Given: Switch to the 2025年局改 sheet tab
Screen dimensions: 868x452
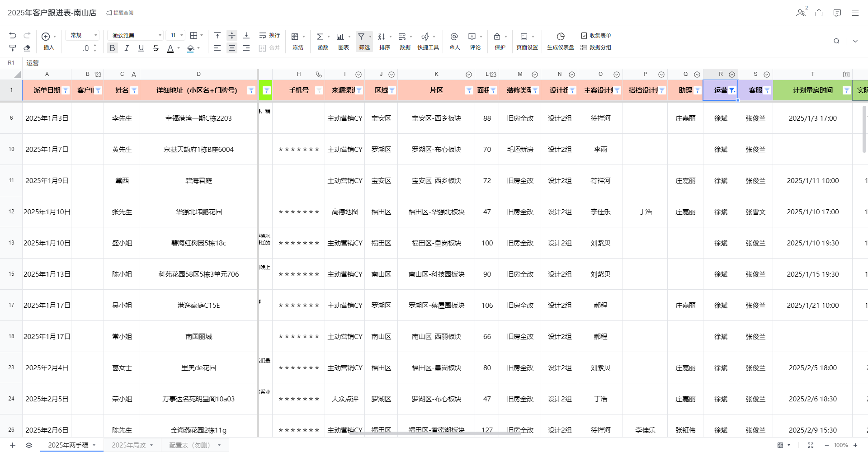Looking at the screenshot, I should coord(129,445).
